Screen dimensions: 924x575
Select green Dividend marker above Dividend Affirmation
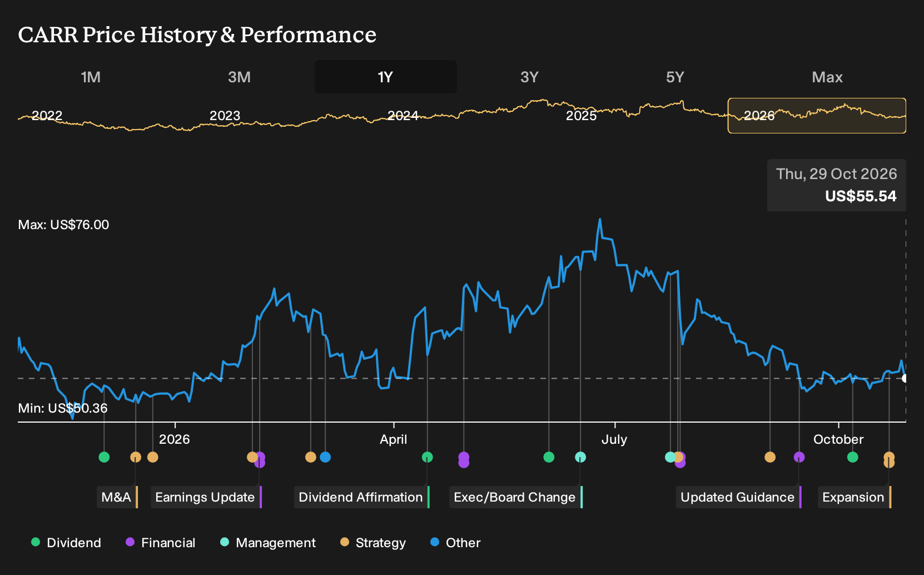[427, 457]
